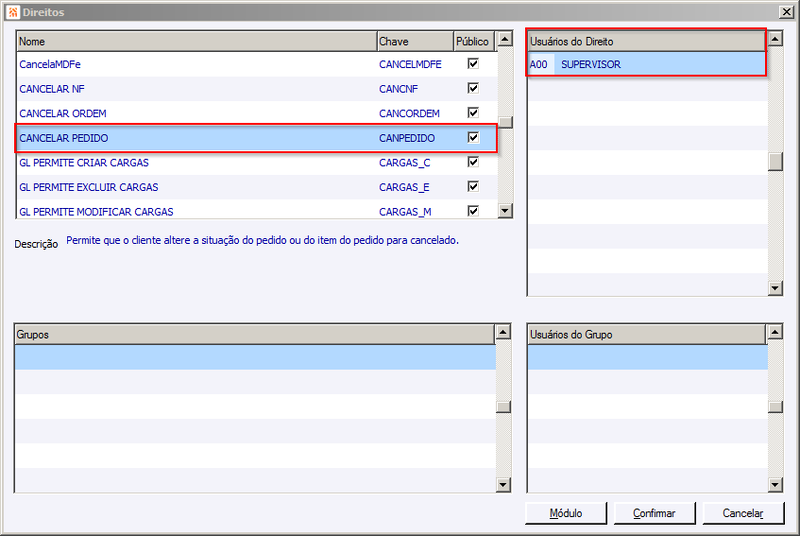
Task: Click down arrow of rights list scrollbar
Action: coord(505,210)
